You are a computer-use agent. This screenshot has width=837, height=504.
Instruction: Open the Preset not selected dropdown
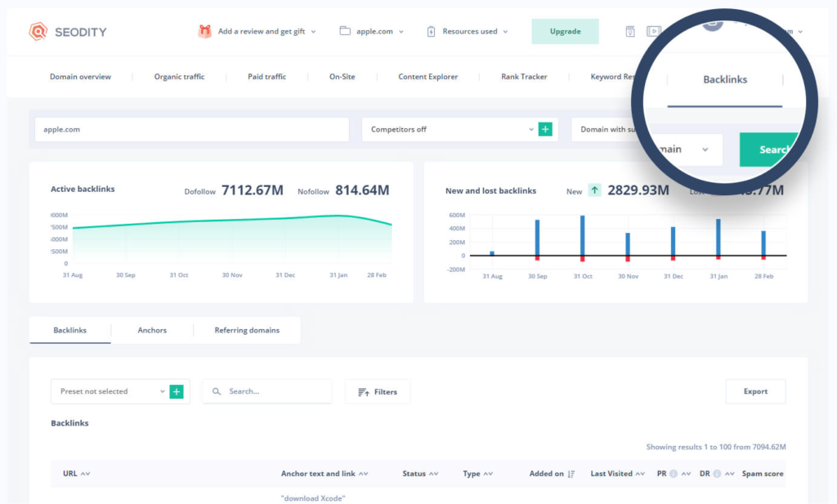(x=110, y=391)
